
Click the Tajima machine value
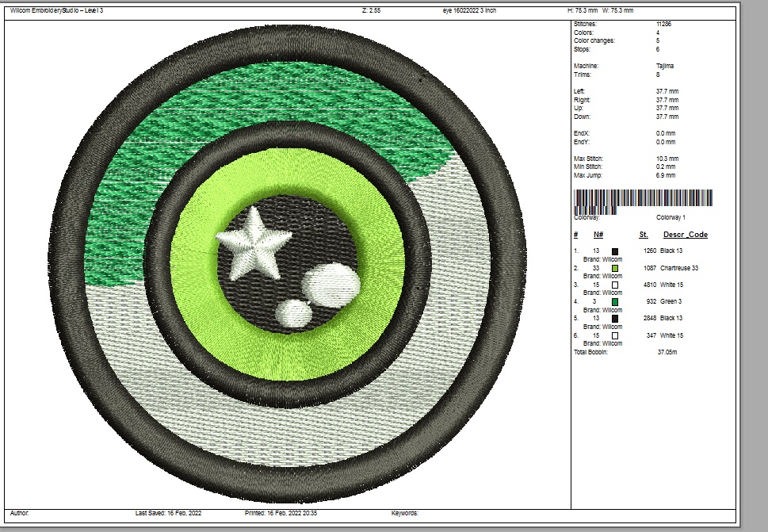pyautogui.click(x=665, y=66)
